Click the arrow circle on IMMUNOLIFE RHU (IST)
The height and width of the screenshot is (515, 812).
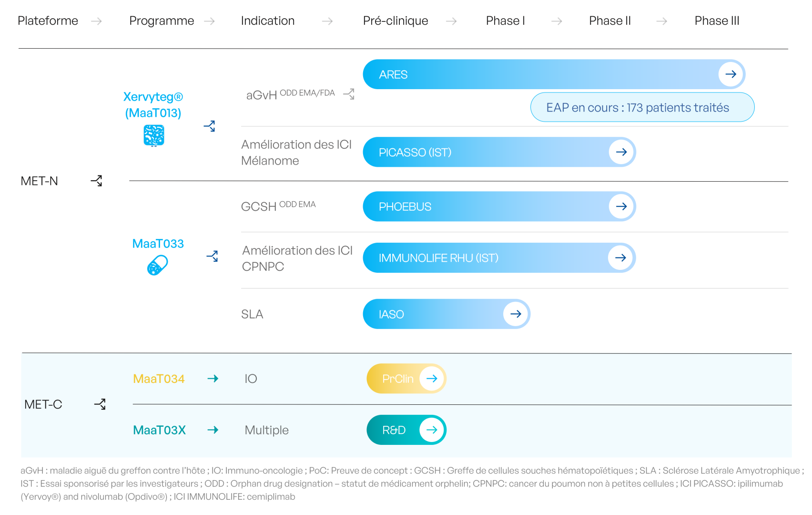(620, 258)
